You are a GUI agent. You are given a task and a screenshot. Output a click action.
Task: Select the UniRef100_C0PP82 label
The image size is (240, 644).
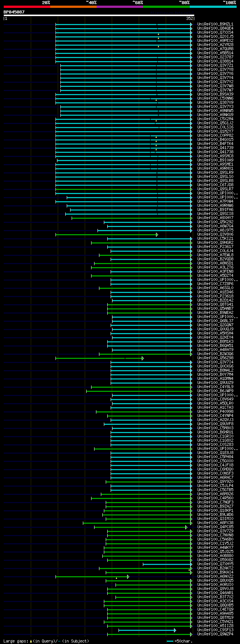215,136
